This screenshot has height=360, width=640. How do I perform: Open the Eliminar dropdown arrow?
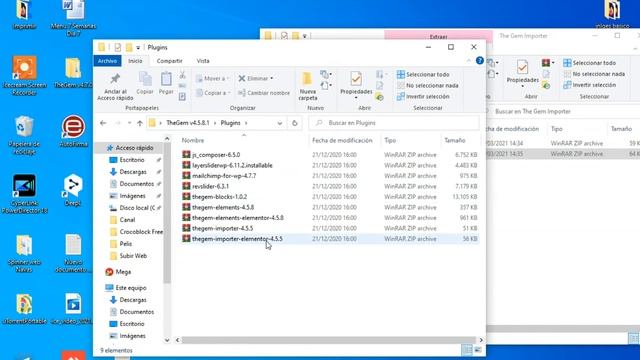tap(272, 78)
